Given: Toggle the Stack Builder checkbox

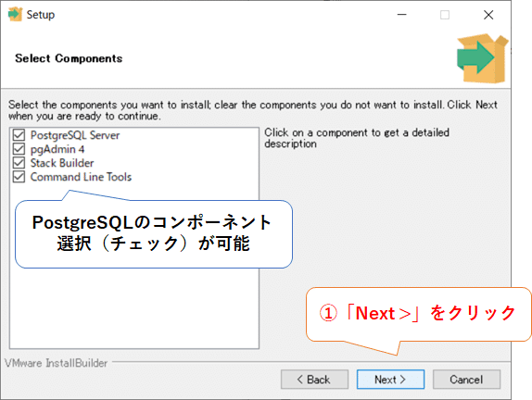Looking at the screenshot, I should [x=19, y=163].
